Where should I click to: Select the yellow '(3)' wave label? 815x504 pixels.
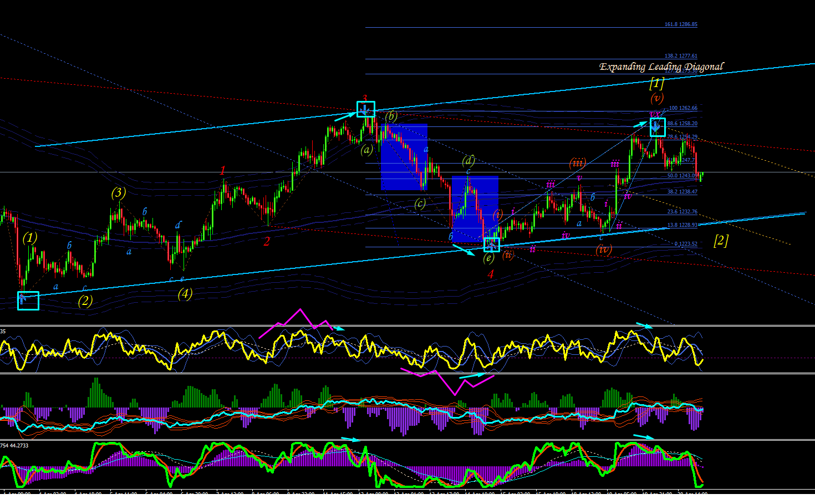pyautogui.click(x=118, y=192)
